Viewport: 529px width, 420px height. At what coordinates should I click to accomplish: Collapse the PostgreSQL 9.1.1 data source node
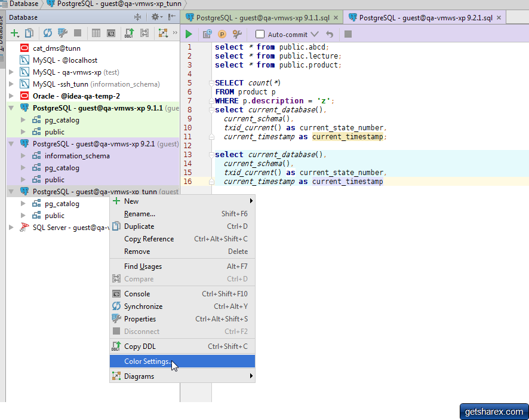point(11,108)
